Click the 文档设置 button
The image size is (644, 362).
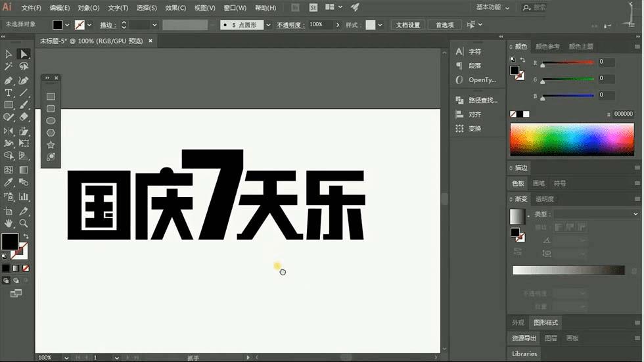[408, 25]
